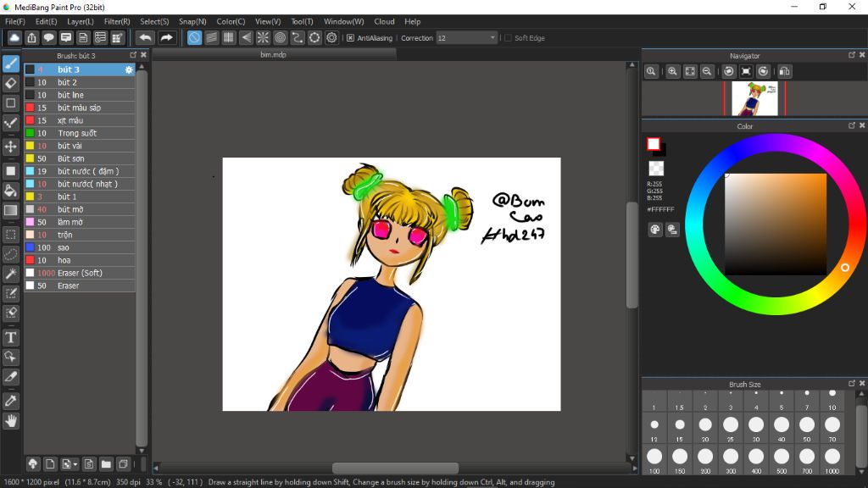Close the Brush panel
Screen dimensions: 868x488
[x=144, y=55]
